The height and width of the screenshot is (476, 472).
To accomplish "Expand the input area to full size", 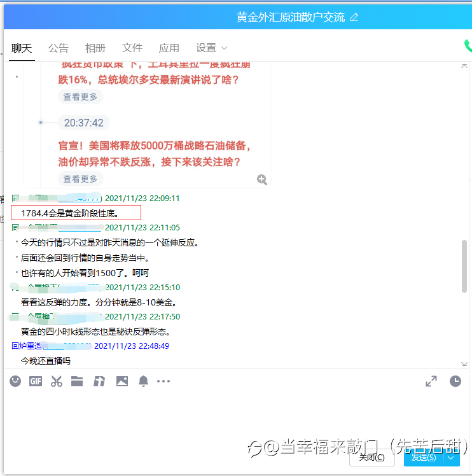I will (x=431, y=381).
